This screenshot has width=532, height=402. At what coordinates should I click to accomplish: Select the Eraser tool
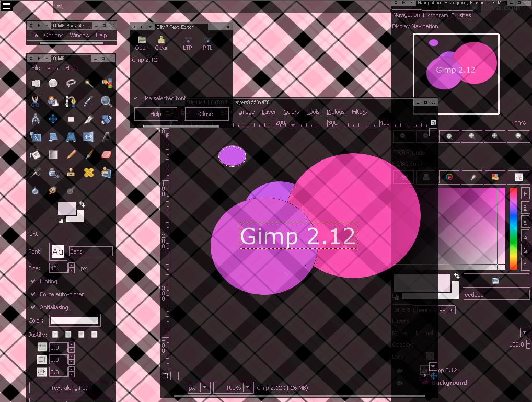pyautogui.click(x=107, y=155)
